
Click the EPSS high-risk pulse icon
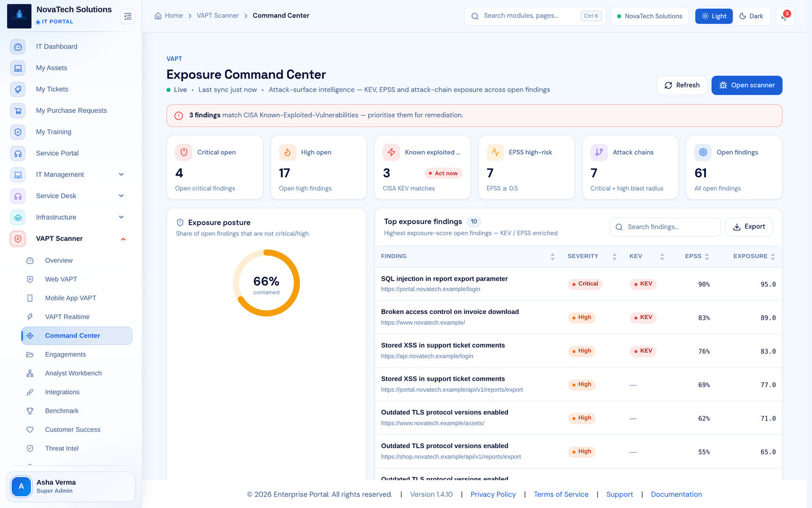pyautogui.click(x=495, y=152)
